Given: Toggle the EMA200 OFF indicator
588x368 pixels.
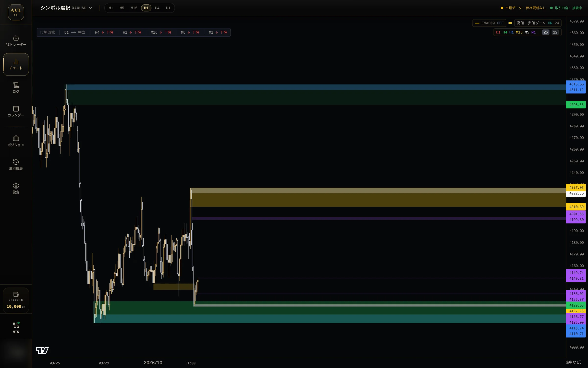Looking at the screenshot, I should click(x=489, y=23).
